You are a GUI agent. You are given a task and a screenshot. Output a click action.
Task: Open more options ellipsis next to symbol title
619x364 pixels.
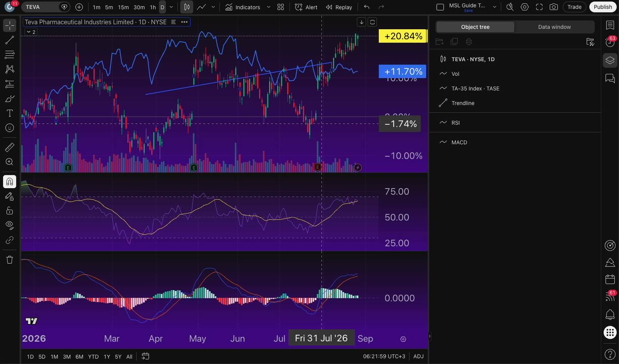click(184, 22)
